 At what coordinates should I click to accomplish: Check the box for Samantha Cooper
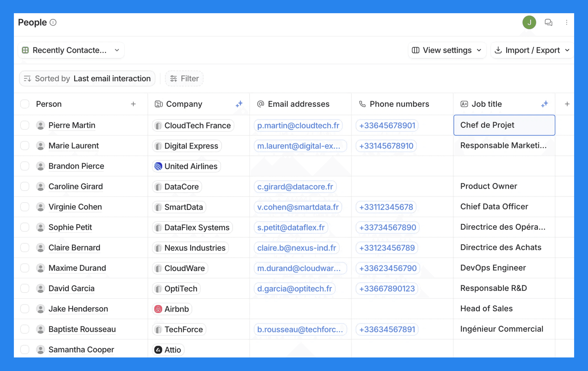(x=25, y=350)
